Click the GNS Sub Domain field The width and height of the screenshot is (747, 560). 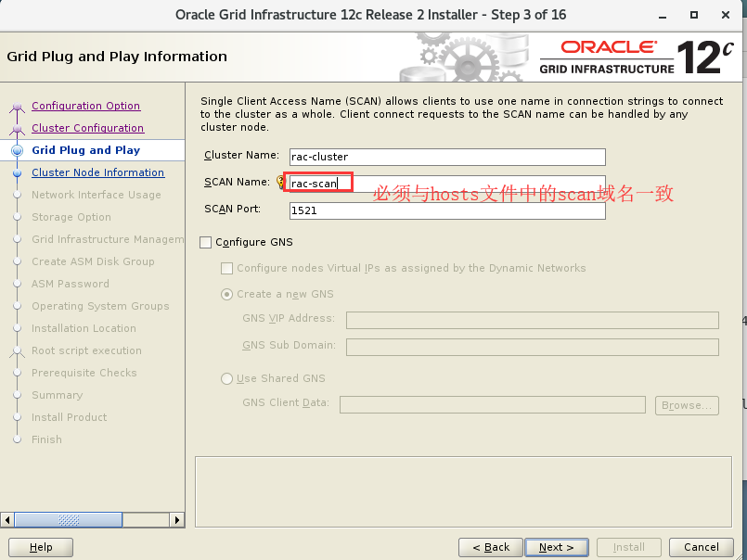point(532,347)
